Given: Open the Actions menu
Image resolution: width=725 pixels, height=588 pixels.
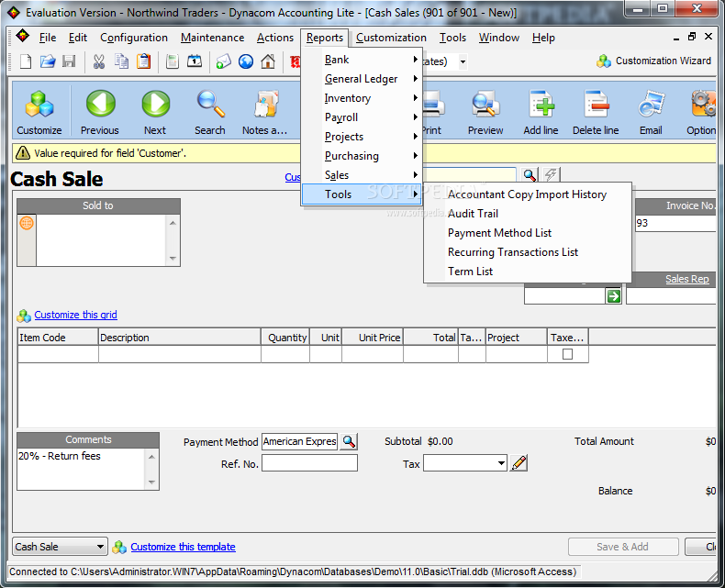Looking at the screenshot, I should pyautogui.click(x=275, y=38).
